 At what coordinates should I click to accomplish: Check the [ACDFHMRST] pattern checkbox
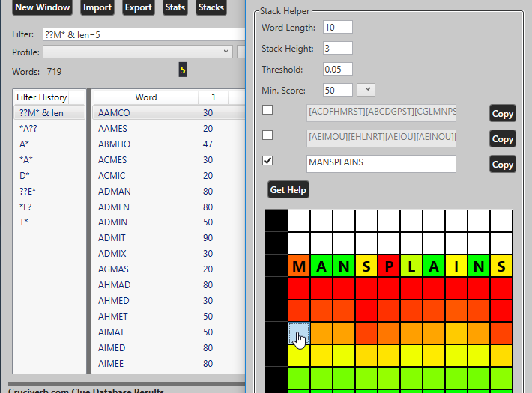(x=267, y=110)
